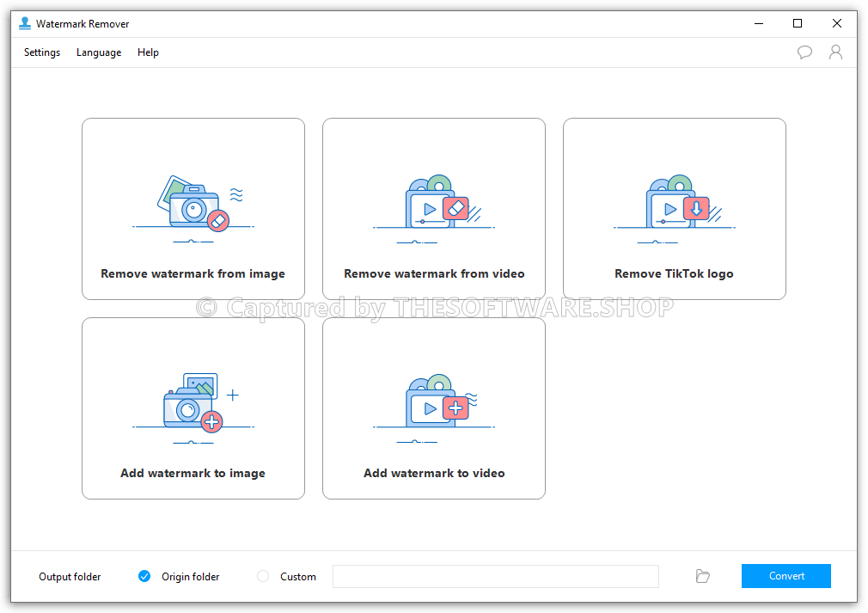868x613 pixels.
Task: Browse for output folder with folder icon
Action: point(702,576)
